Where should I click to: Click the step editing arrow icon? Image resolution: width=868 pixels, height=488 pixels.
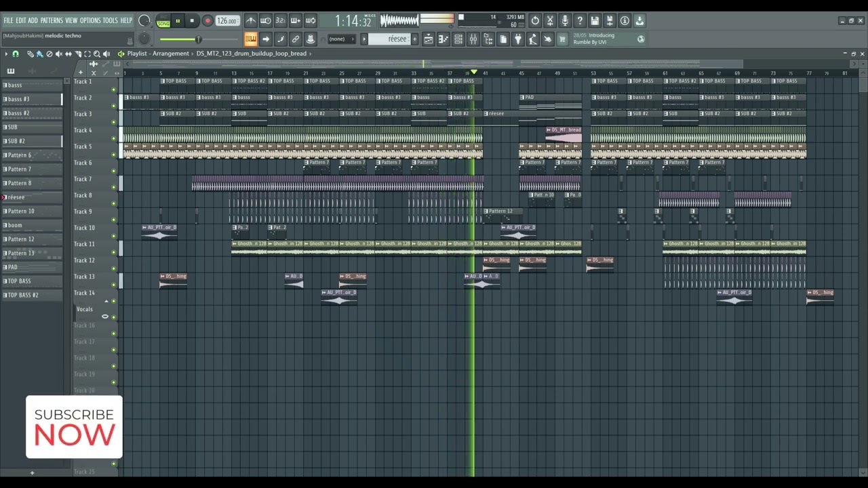coord(266,39)
